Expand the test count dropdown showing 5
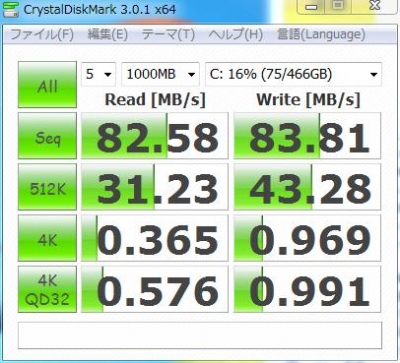The height and width of the screenshot is (363, 400). (x=98, y=74)
